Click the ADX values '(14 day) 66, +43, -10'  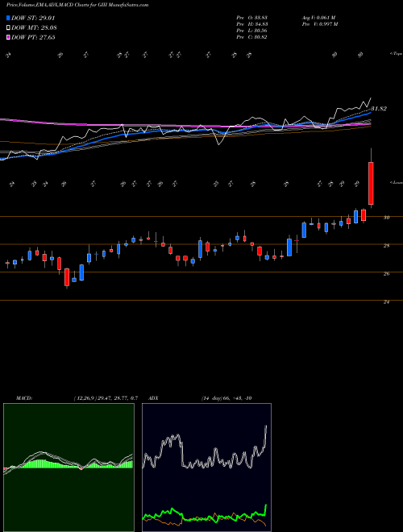click(x=226, y=398)
